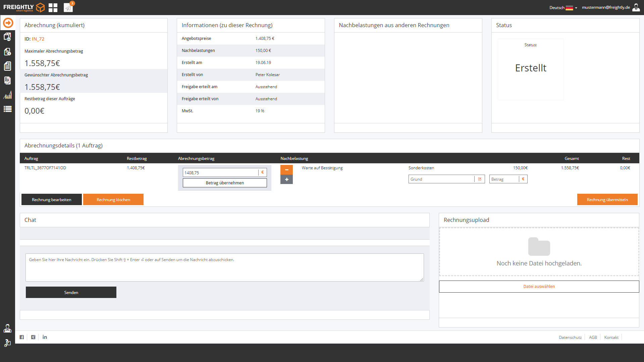Remove Nachbelastung with the minus button
This screenshot has width=644, height=362.
286,170
